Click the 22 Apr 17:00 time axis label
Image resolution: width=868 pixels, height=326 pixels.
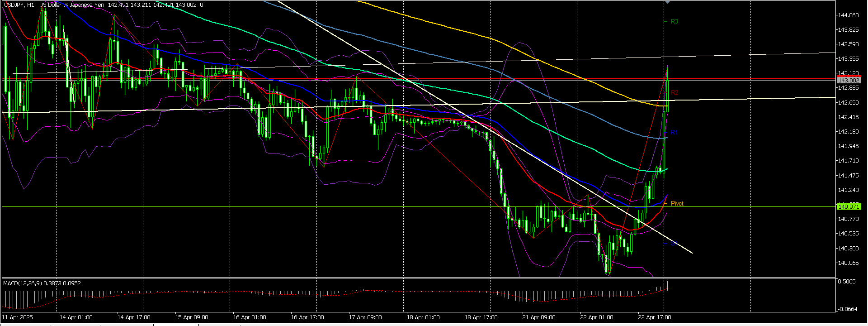coord(654,317)
